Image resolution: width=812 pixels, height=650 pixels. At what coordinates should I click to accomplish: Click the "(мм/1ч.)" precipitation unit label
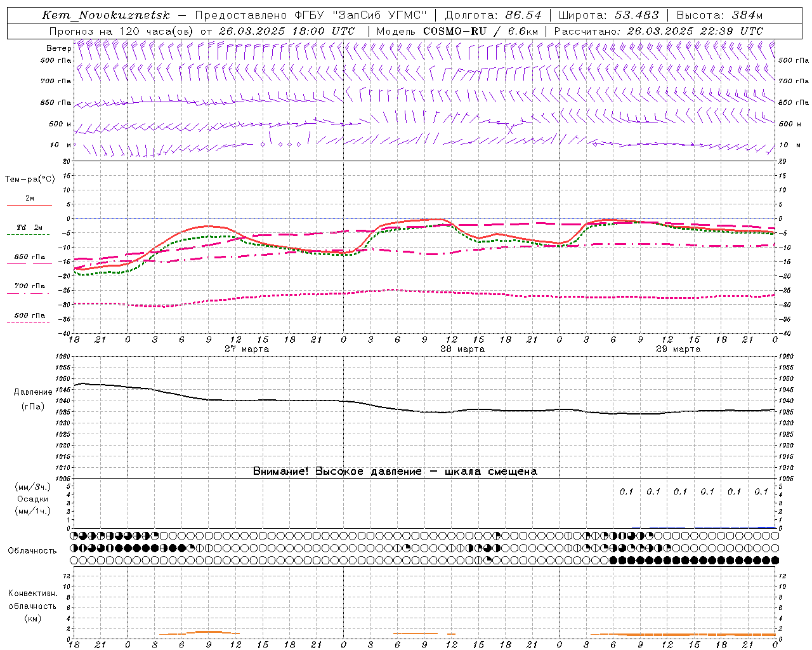[33, 511]
